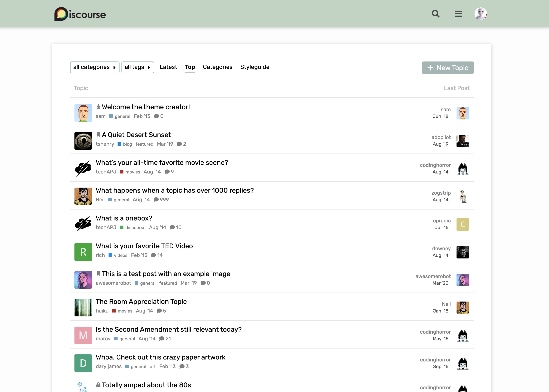
Task: Switch to the Categories tab
Action: [x=217, y=67]
